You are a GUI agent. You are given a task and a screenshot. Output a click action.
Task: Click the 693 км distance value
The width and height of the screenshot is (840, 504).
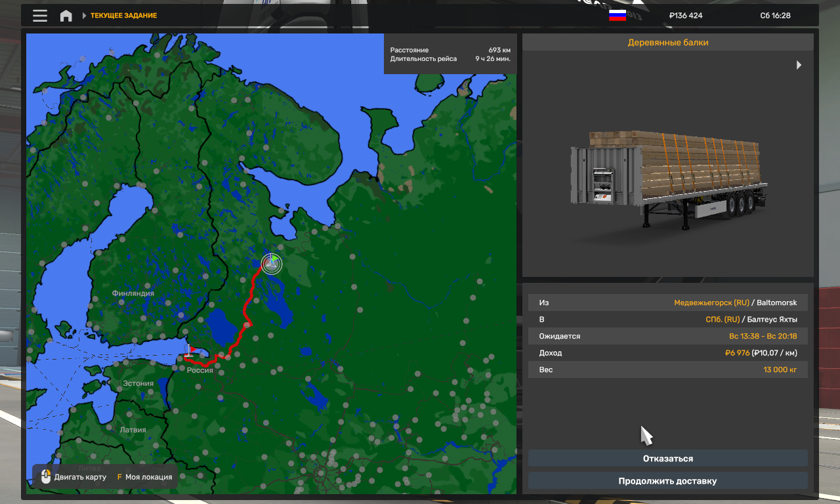[499, 50]
